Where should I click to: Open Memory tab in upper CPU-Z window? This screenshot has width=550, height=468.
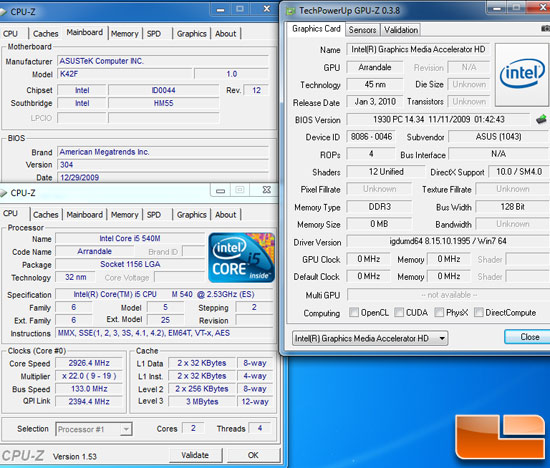(x=125, y=34)
